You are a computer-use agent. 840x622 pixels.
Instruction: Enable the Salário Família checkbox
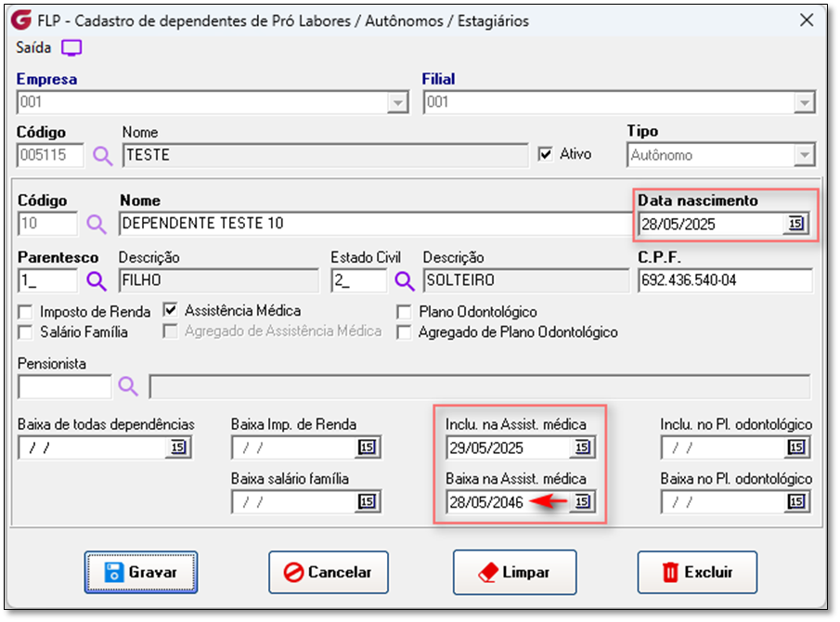pyautogui.click(x=25, y=332)
